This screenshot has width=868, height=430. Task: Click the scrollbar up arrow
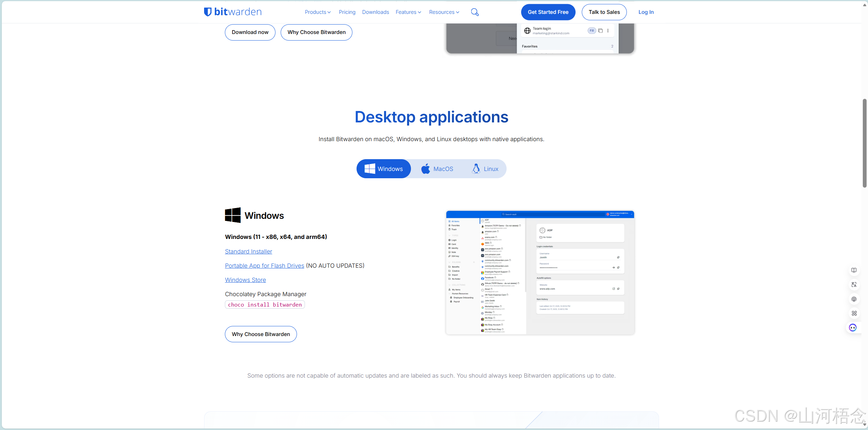[x=865, y=5]
